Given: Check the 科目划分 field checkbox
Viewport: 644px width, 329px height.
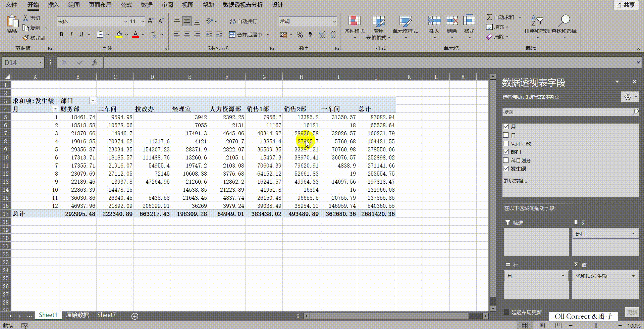Looking at the screenshot, I should 506,160.
